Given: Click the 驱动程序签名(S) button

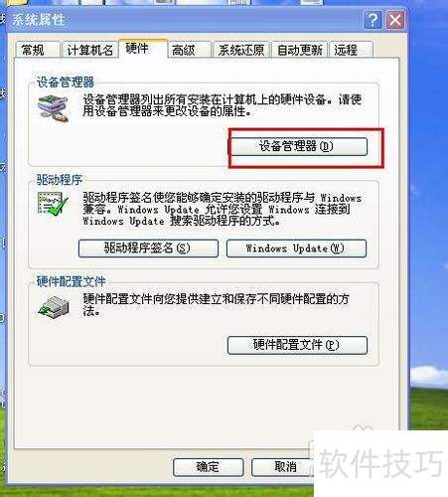Looking at the screenshot, I should [148, 248].
